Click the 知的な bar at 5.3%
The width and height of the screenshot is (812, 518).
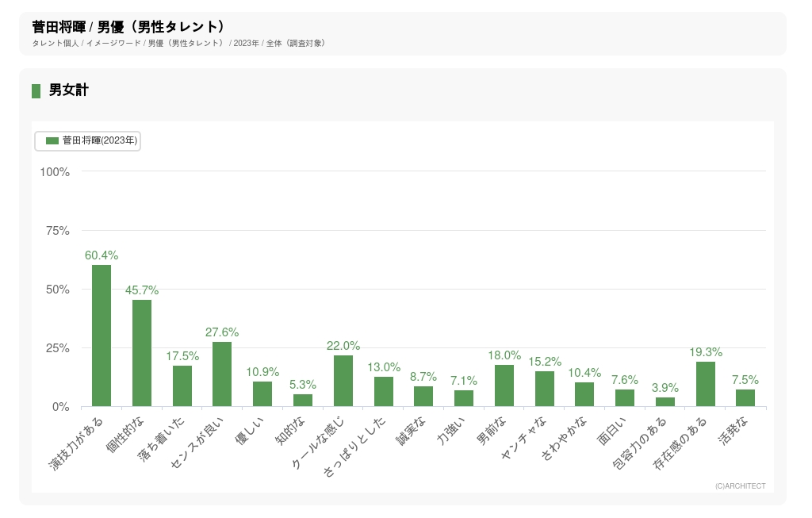(x=303, y=401)
